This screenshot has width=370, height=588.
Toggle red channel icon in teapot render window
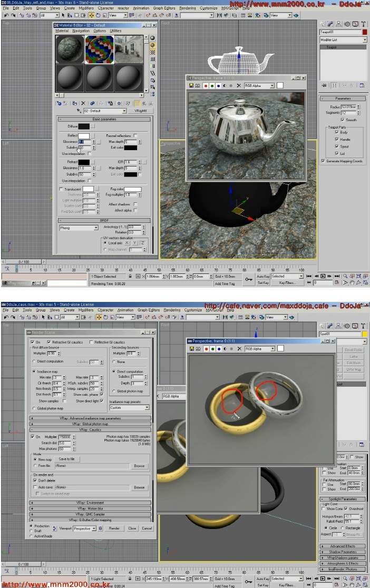point(206,85)
